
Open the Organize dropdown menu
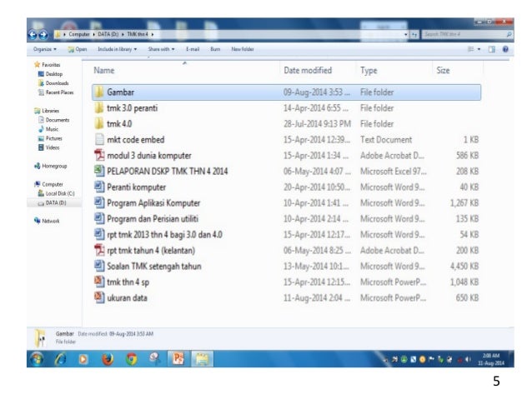pos(43,48)
